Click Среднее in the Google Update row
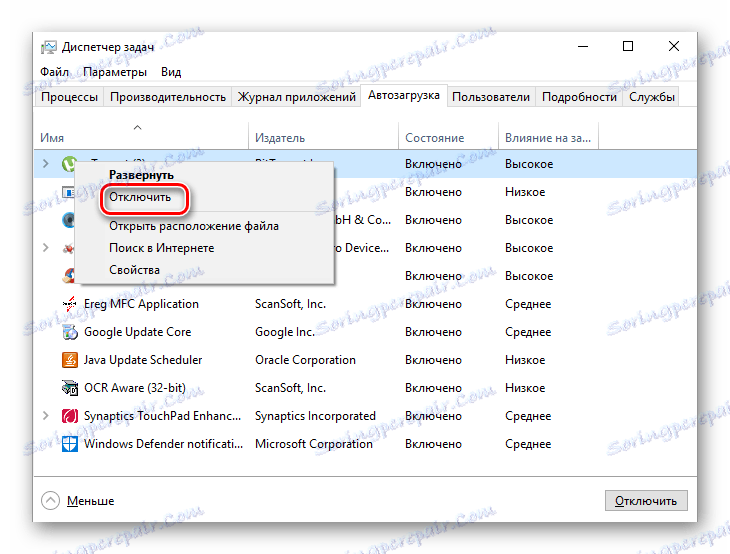The height and width of the screenshot is (554, 730). (528, 332)
